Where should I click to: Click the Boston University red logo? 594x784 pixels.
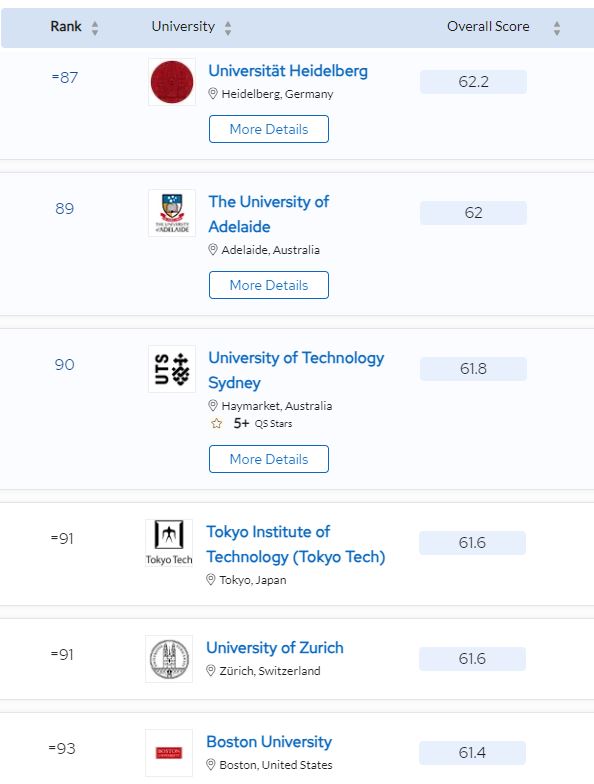coord(169,753)
